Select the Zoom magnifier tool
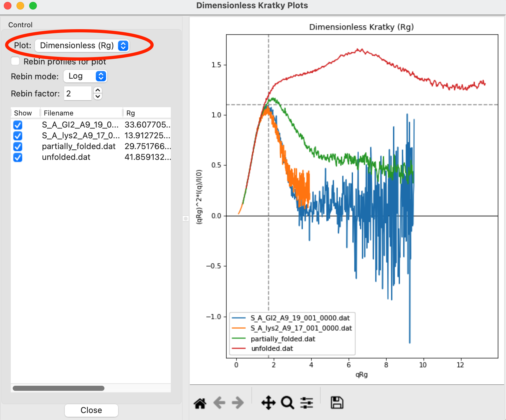Image resolution: width=506 pixels, height=420 pixels. 288,403
